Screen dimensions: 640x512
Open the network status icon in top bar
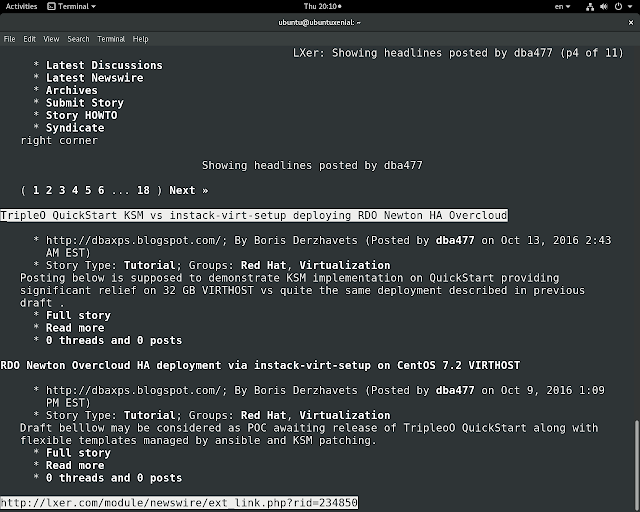coord(590,7)
